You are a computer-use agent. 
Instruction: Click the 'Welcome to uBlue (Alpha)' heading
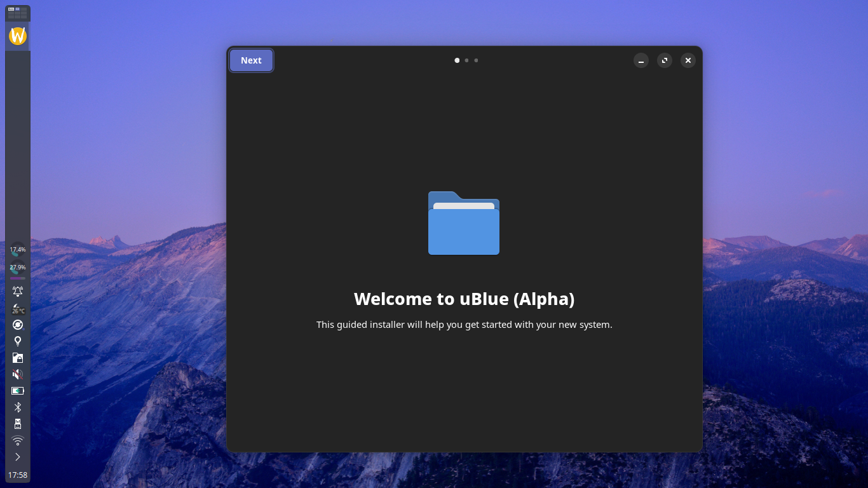point(464,299)
